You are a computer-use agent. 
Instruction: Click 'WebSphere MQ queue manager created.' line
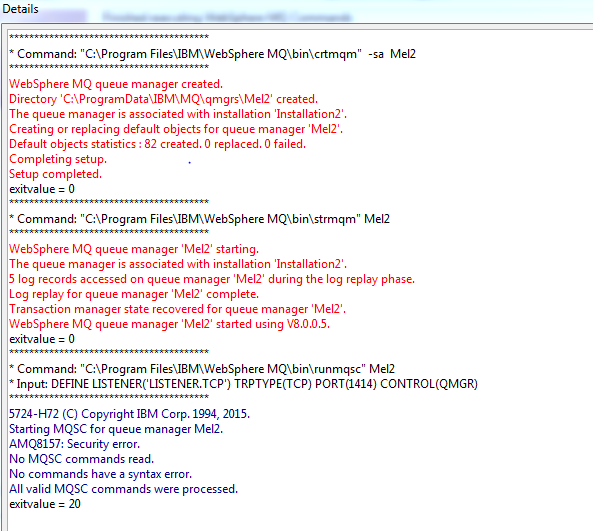click(116, 84)
